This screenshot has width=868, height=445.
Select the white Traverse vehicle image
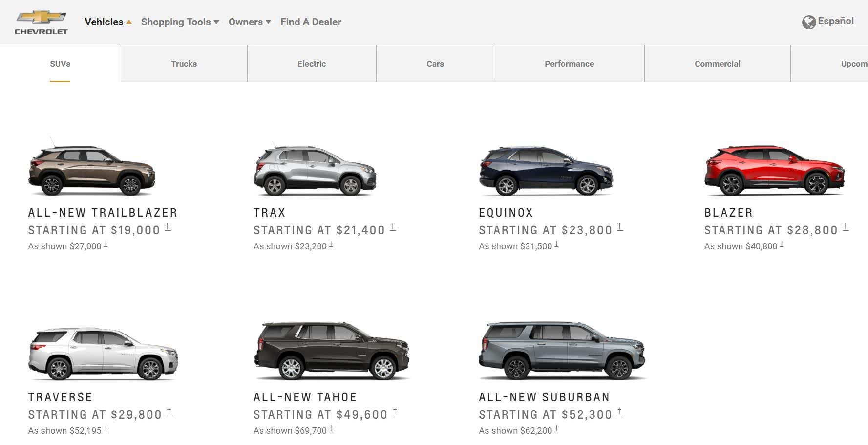click(103, 354)
